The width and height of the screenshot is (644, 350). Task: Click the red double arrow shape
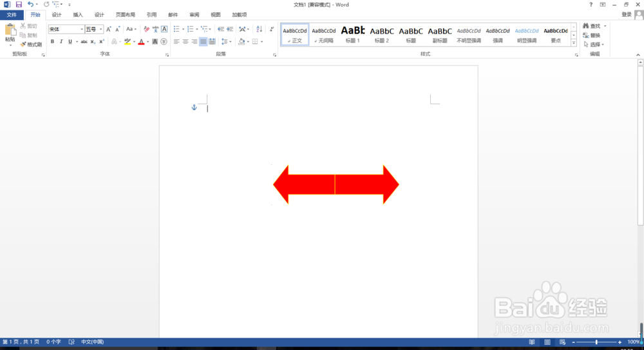point(336,184)
